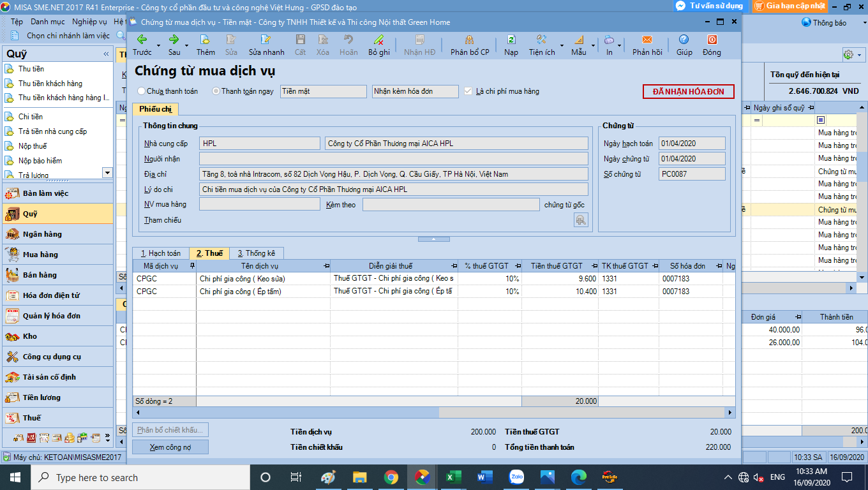Open Excel from the taskbar
The height and width of the screenshot is (490, 868).
454,477
